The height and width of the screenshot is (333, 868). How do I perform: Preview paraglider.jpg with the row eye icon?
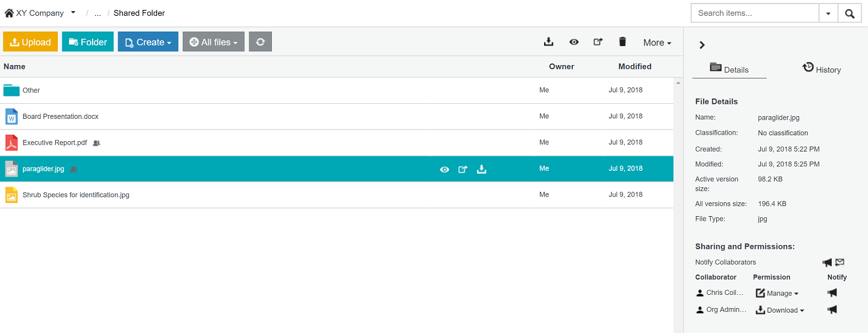point(445,169)
